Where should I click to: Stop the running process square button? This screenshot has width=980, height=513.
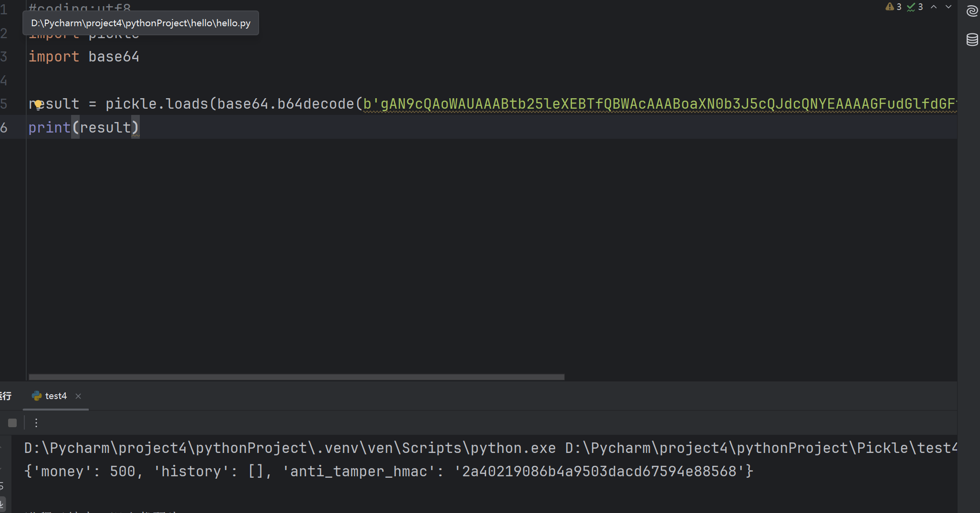click(12, 423)
